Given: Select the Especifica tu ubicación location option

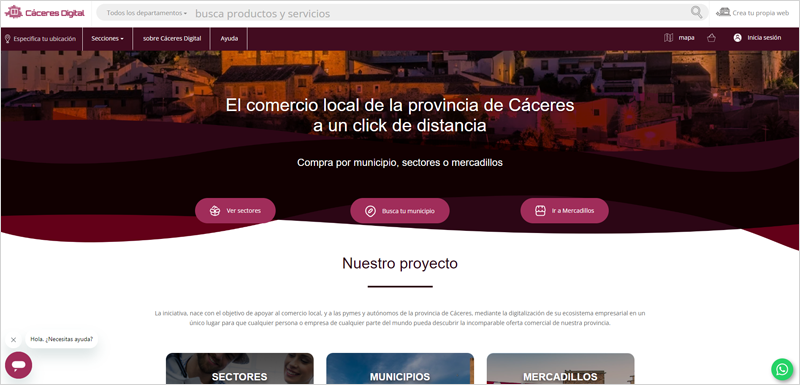Looking at the screenshot, I should (40, 38).
